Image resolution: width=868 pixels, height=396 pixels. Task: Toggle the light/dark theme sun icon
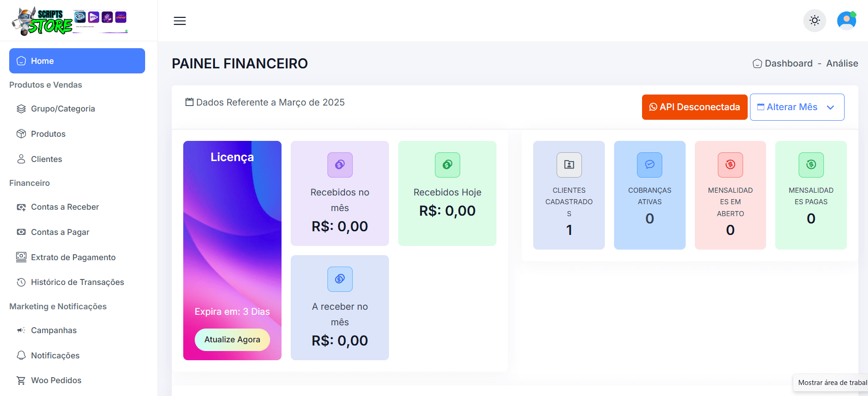pos(814,21)
